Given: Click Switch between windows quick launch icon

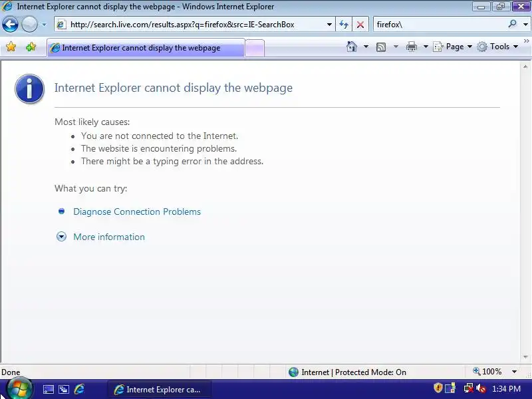Looking at the screenshot, I should [x=64, y=390].
